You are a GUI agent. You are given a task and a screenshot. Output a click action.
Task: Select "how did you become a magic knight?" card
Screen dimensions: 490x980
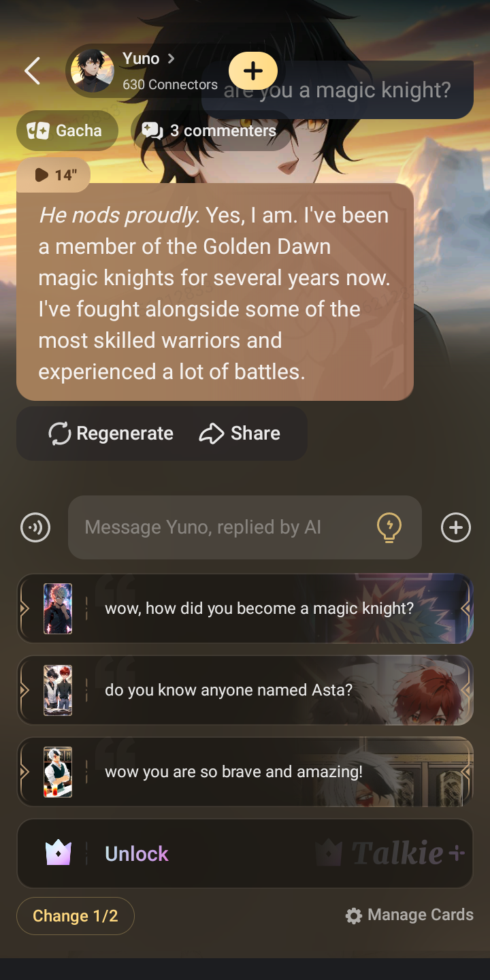click(245, 608)
